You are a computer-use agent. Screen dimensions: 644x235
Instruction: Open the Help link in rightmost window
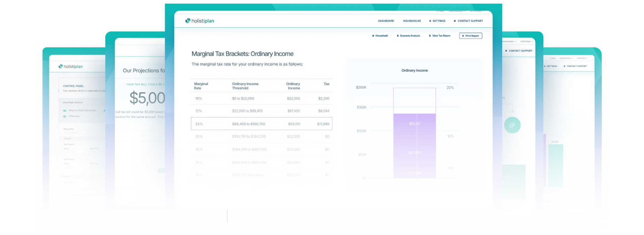coord(552,58)
